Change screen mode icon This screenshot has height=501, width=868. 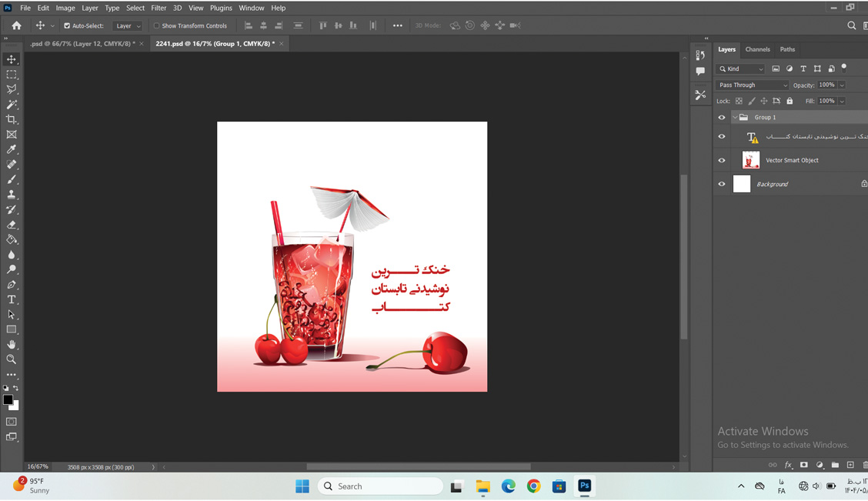(11, 437)
